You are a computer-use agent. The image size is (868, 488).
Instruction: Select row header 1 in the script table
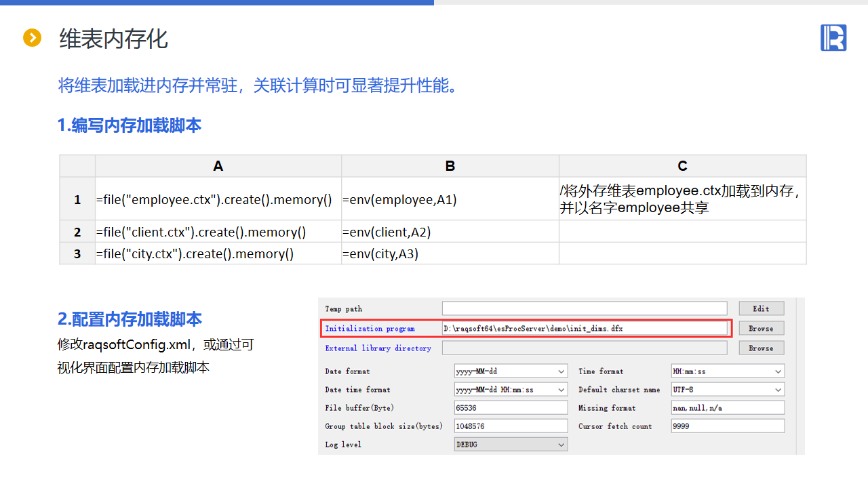[x=77, y=199]
